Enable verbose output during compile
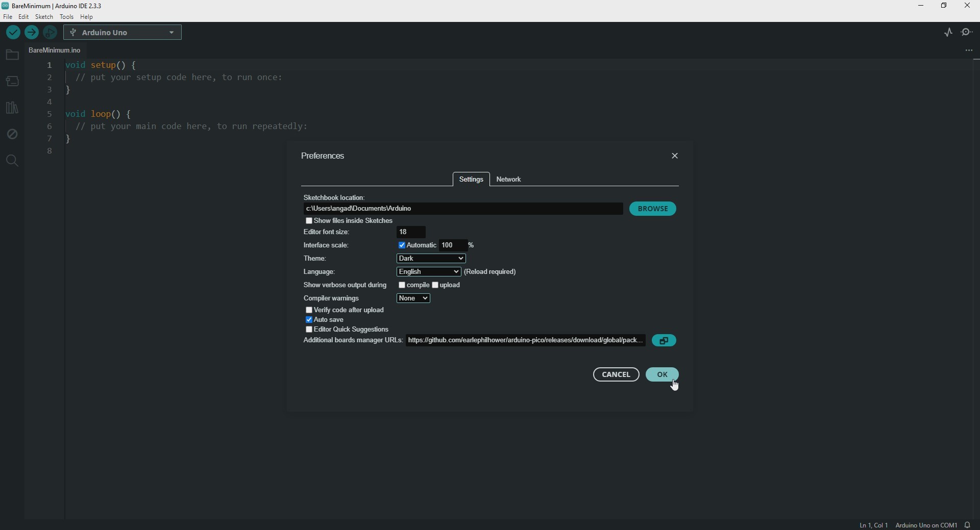 (402, 285)
